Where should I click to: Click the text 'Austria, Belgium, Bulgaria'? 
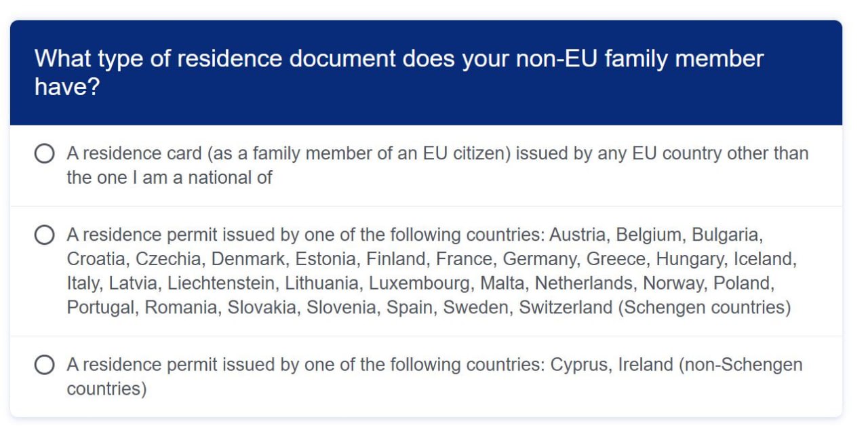(x=656, y=235)
